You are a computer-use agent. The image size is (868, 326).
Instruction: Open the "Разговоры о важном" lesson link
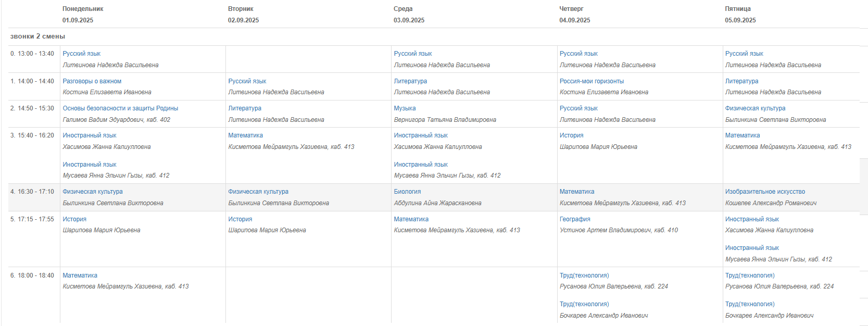click(x=92, y=81)
